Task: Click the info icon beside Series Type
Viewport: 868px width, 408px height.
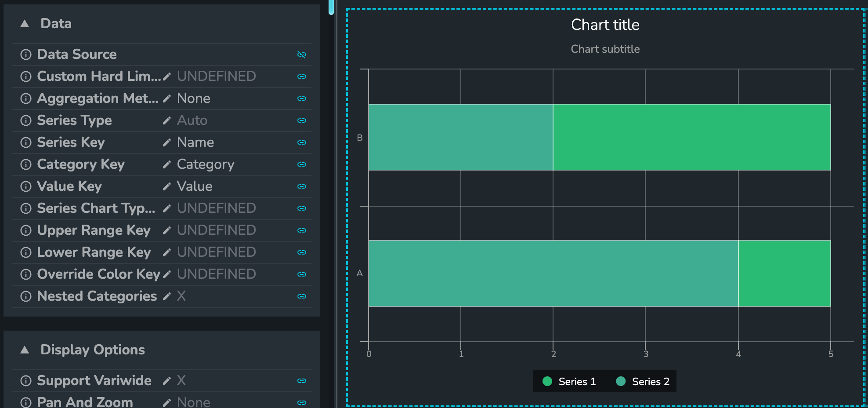Action: 26,120
